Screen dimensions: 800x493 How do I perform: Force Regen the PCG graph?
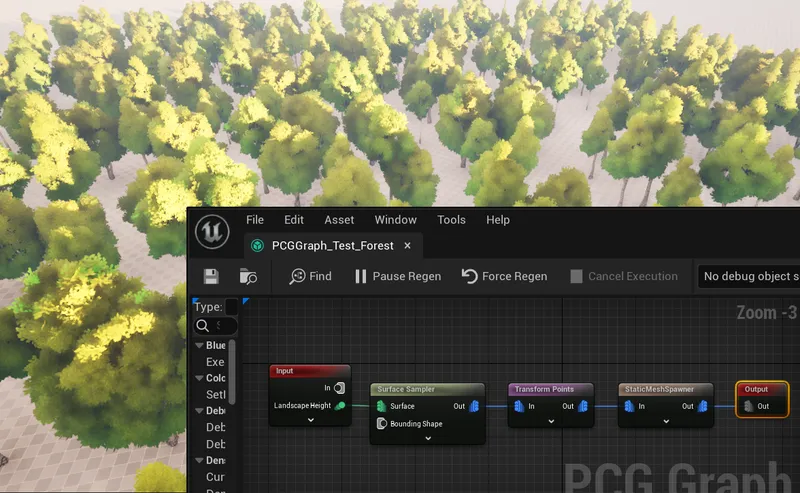505,276
